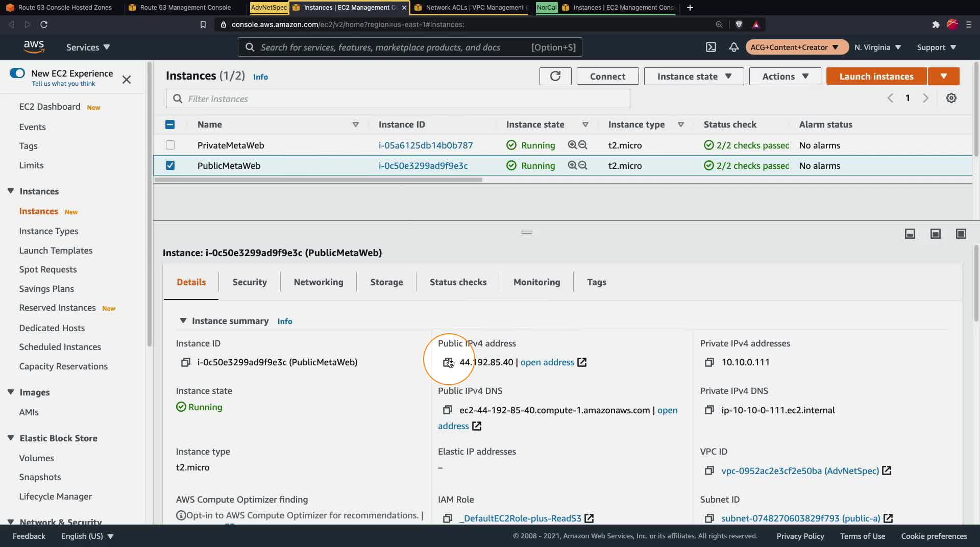The width and height of the screenshot is (980, 547).
Task: Zoom out filter on PrivateMetaWeb state
Action: tap(582, 145)
